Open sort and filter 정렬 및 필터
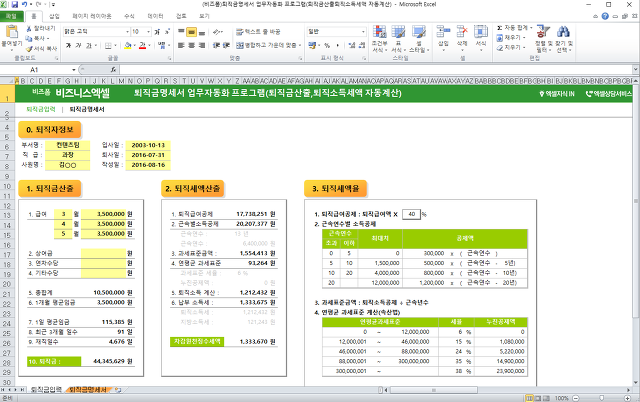Image resolution: width=640 pixels, height=402 pixels. [x=543, y=39]
